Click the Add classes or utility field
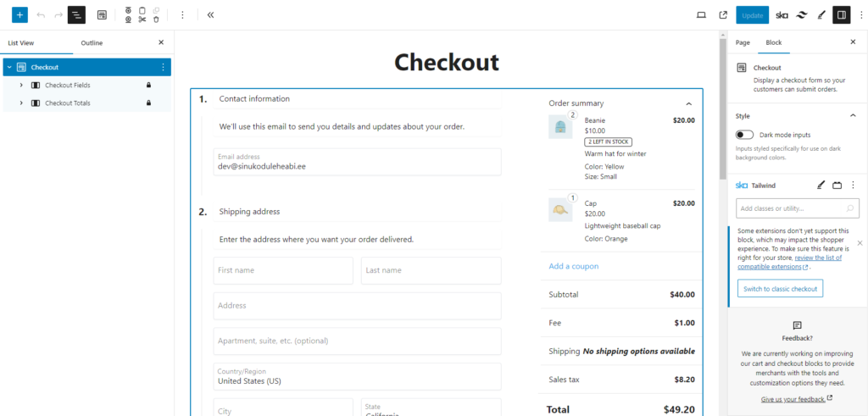 [790, 208]
